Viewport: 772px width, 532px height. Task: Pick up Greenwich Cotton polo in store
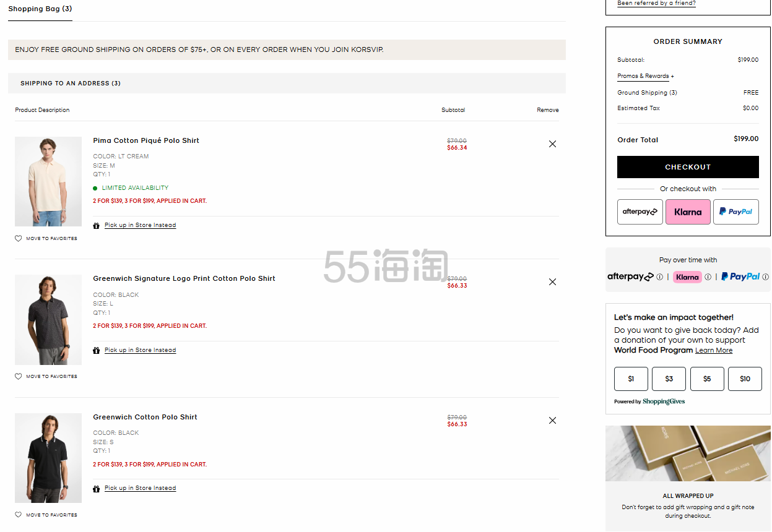[140, 489]
